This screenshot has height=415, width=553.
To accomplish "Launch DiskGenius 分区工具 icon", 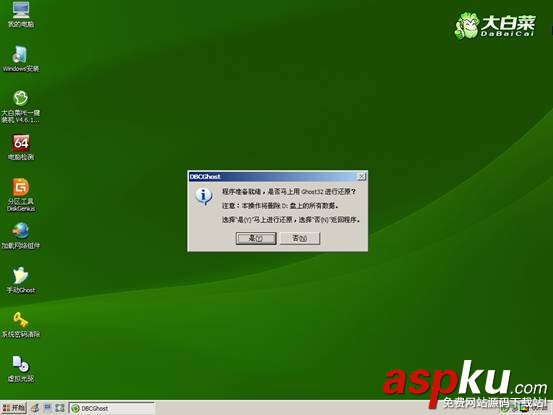I will (21, 195).
